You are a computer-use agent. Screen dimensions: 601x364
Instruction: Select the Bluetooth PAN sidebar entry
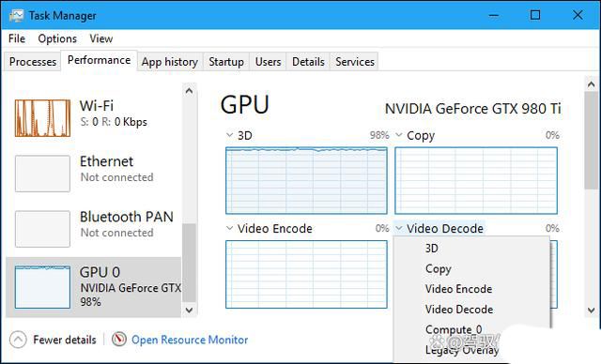click(x=94, y=229)
